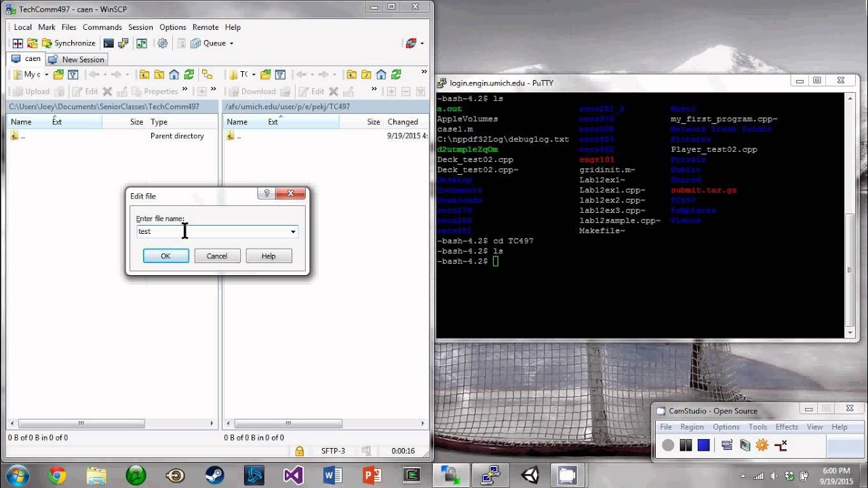The height and width of the screenshot is (488, 868).
Task: Click the local panel horizontal scrollbar
Action: (x=113, y=424)
